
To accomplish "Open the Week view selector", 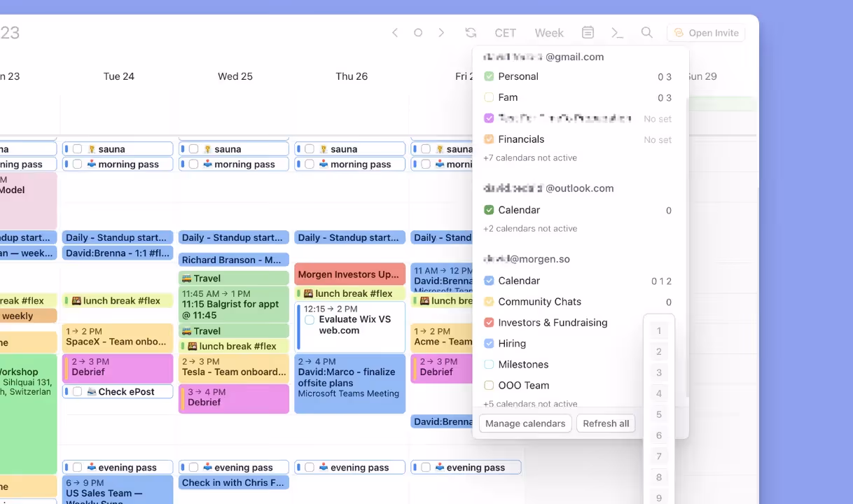I will click(549, 33).
